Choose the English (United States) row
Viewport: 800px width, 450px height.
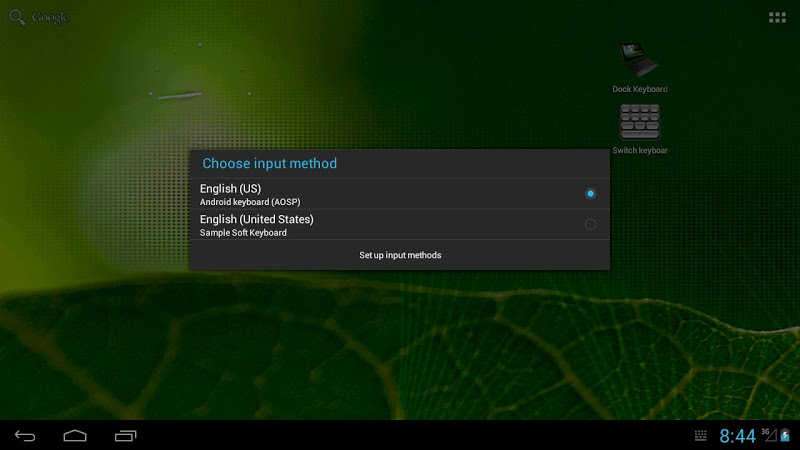399,224
